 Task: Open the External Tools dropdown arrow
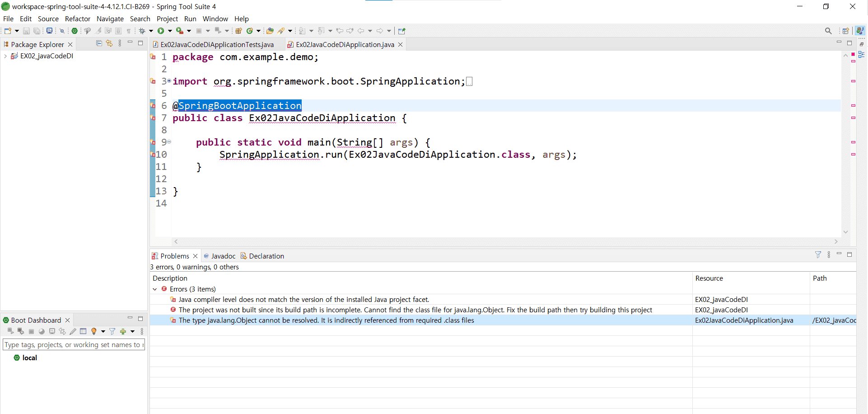click(x=189, y=31)
